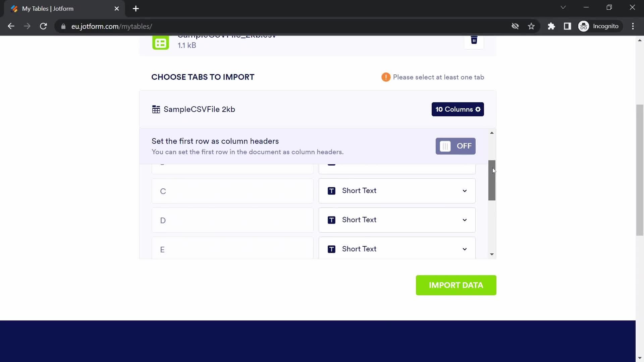Click the Short Text type icon for column E

pyautogui.click(x=331, y=248)
